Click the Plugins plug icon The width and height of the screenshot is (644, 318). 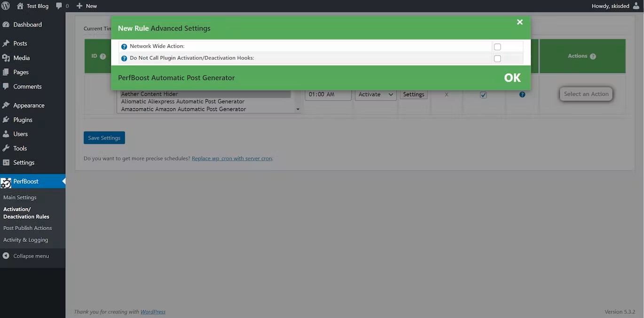(x=6, y=119)
